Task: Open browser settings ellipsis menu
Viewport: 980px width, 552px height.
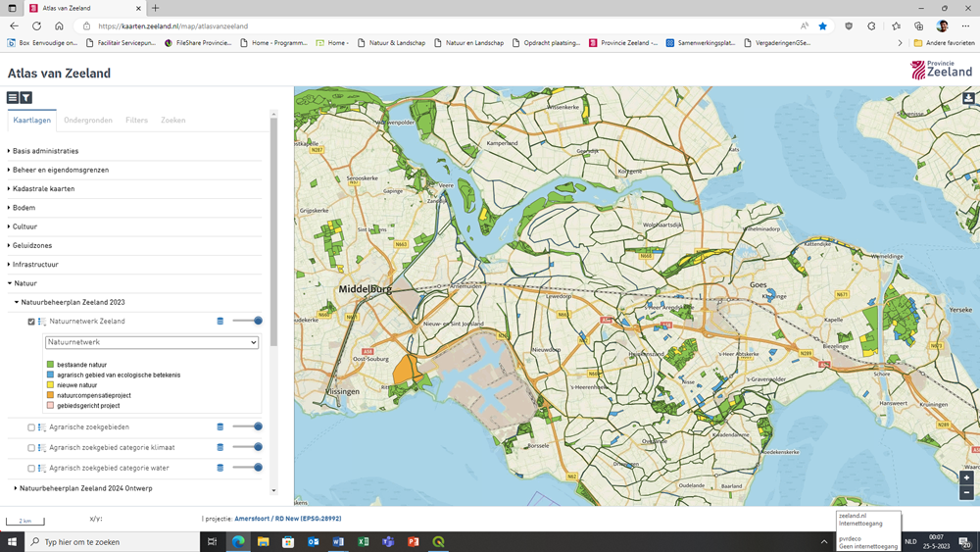Action: click(x=965, y=26)
